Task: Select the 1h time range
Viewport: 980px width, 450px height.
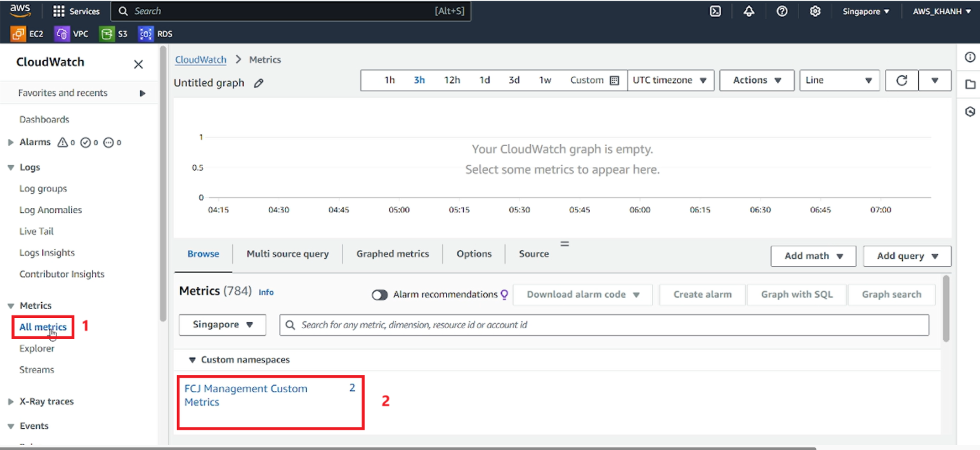Action: [x=389, y=81]
